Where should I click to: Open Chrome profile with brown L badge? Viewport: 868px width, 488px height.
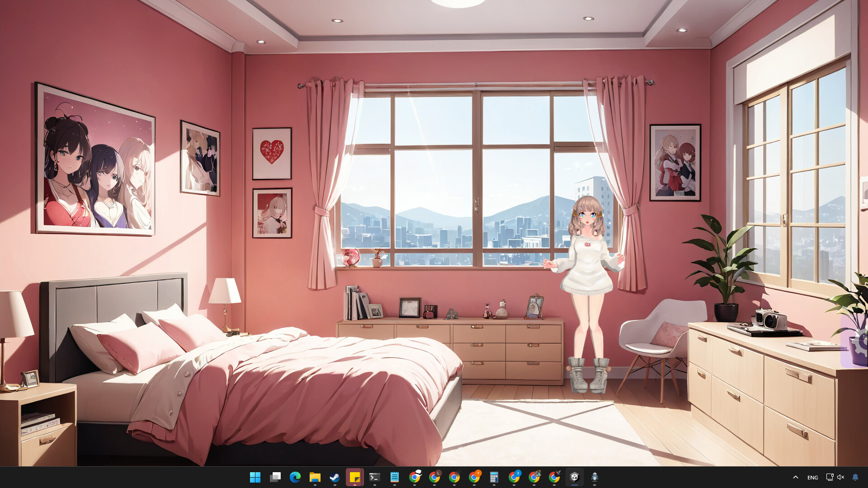pyautogui.click(x=435, y=478)
